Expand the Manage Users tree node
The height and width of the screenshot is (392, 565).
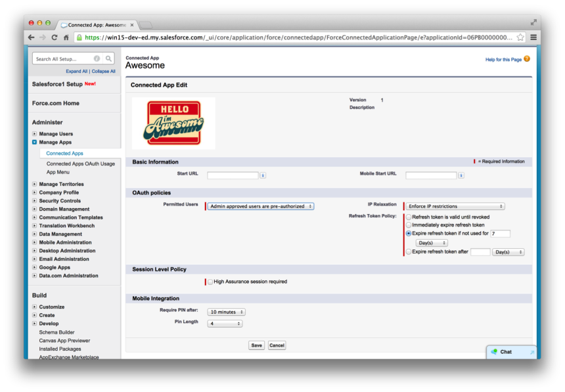pos(35,134)
